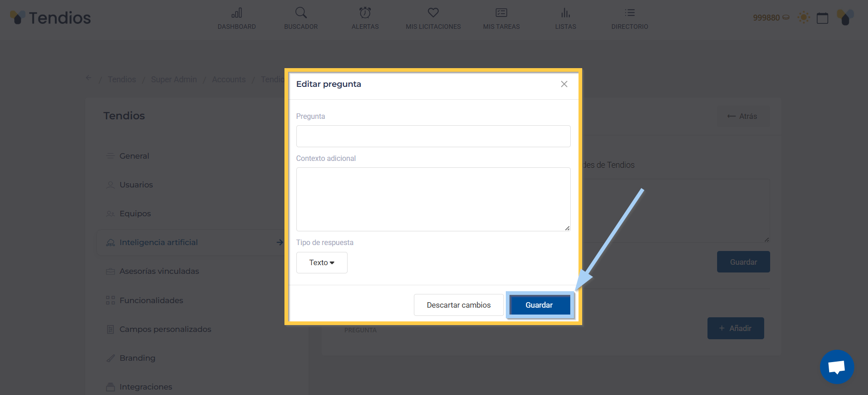Open the user profile avatar menu

[845, 18]
